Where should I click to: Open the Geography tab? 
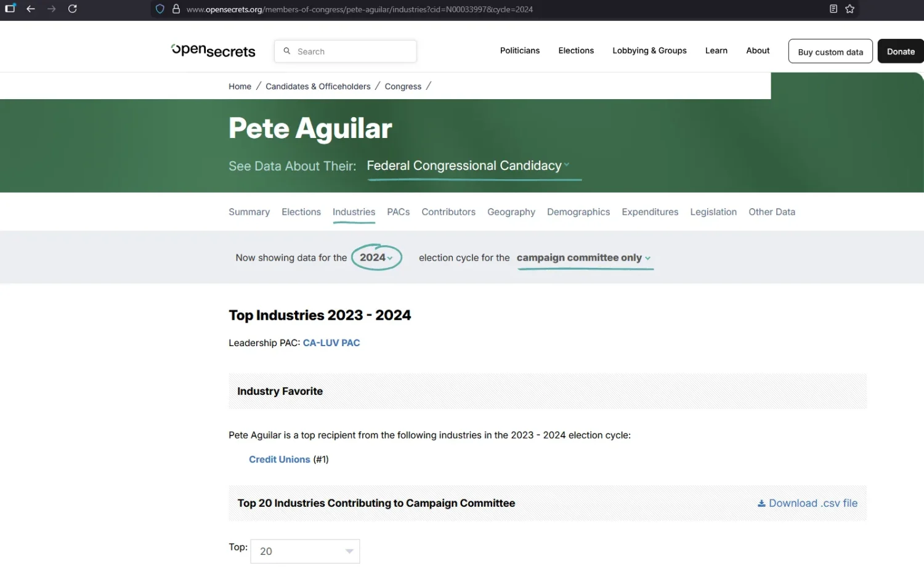(511, 212)
